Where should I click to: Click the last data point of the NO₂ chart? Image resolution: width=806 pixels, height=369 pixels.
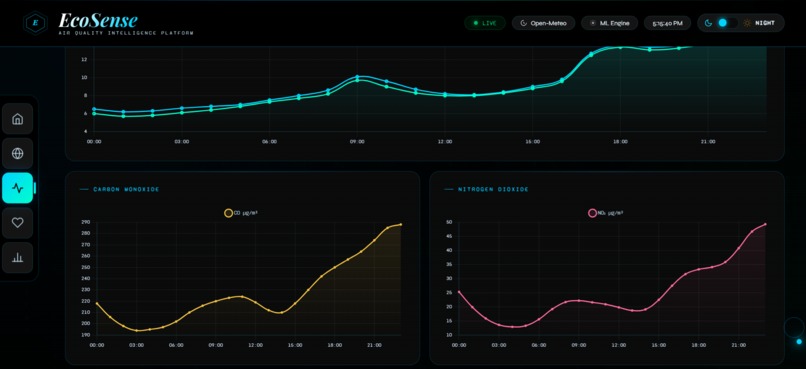(765, 224)
